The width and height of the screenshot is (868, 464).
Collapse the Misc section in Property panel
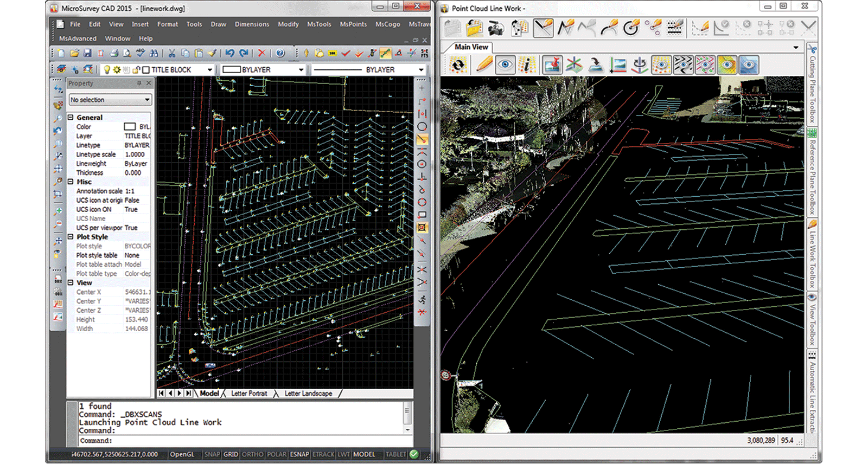71,182
